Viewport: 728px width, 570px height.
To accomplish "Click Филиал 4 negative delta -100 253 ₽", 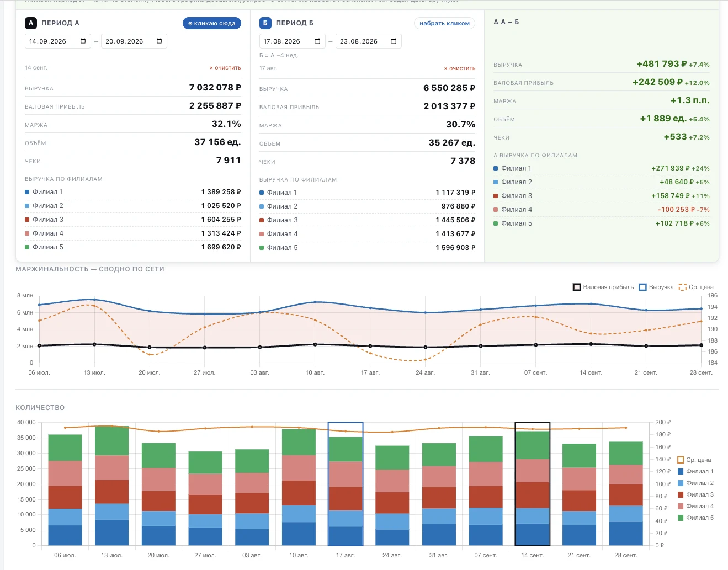I will 676,210.
